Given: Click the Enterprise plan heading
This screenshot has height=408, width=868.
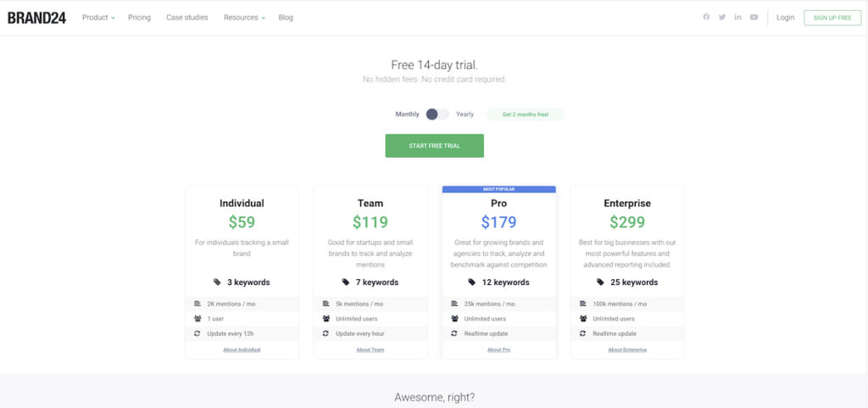Looking at the screenshot, I should [627, 204].
